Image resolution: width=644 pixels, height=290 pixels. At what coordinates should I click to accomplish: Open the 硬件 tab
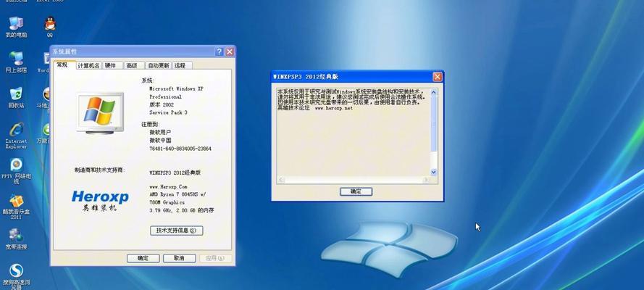click(x=111, y=65)
